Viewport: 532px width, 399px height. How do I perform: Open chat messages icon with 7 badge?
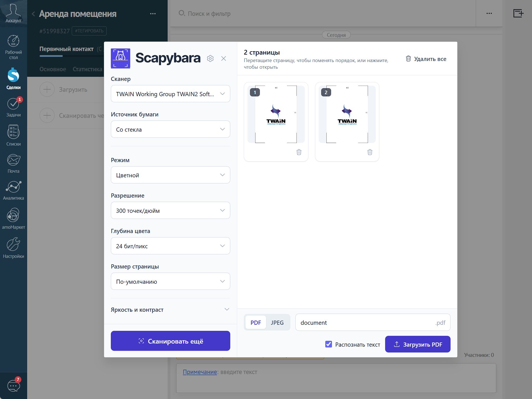pyautogui.click(x=14, y=385)
